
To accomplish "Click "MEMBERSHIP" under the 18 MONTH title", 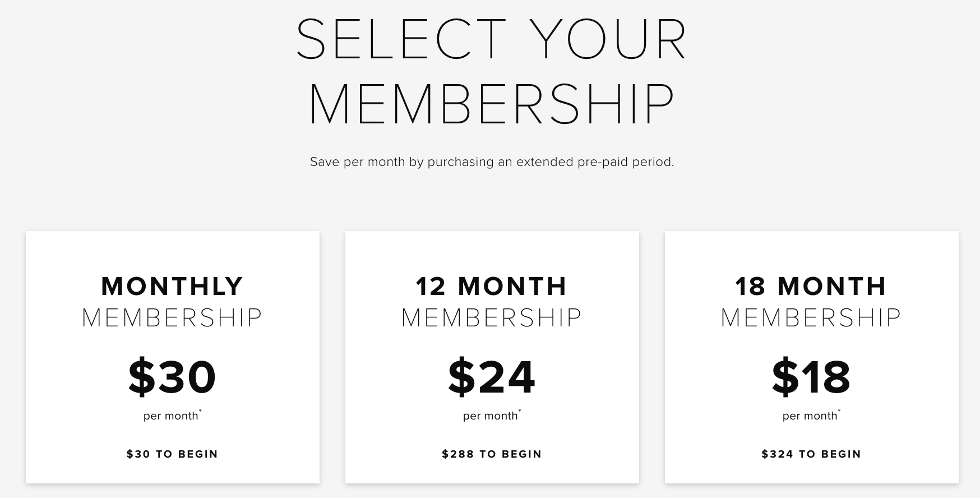I will 811,318.
